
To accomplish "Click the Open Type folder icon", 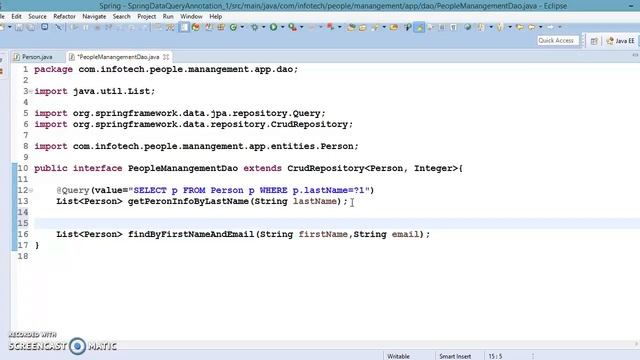I will point(351,27).
